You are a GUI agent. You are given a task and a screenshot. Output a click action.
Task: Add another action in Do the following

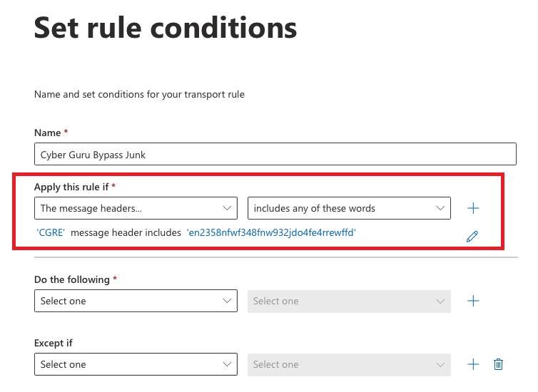tap(473, 301)
